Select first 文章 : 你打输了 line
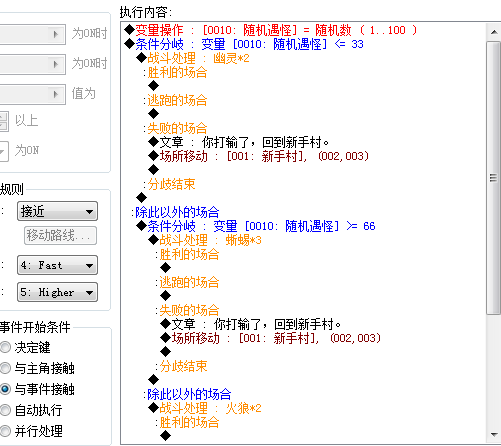501x446 pixels. [x=239, y=142]
